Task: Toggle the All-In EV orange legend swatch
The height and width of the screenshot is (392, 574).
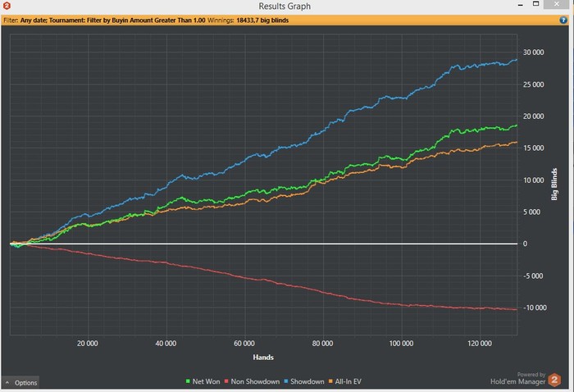Action: coord(330,381)
